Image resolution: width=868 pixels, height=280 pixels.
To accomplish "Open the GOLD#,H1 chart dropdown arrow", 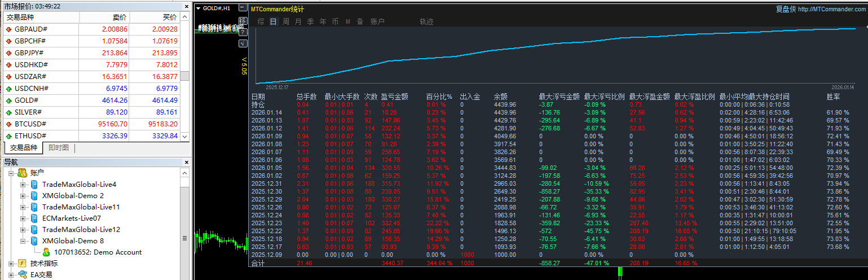I will 198,8.
